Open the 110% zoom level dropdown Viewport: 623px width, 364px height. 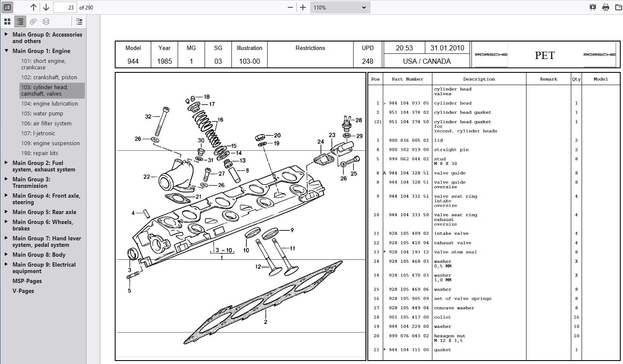click(340, 7)
